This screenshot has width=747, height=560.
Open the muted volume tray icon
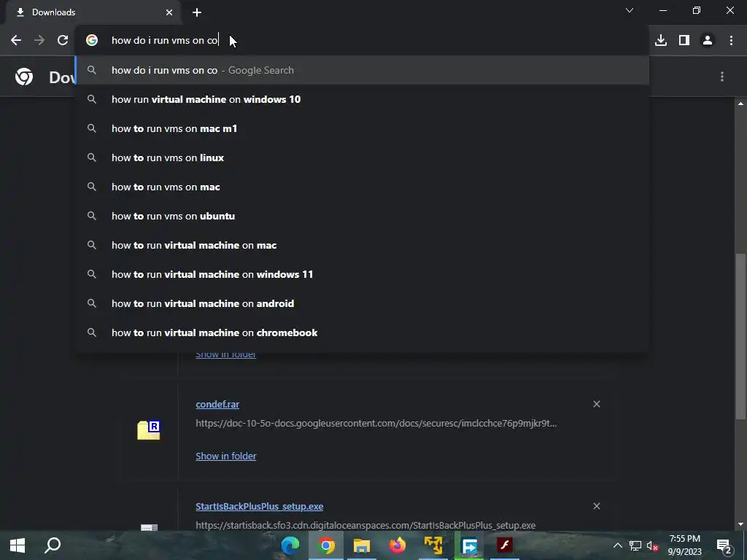pos(653,545)
